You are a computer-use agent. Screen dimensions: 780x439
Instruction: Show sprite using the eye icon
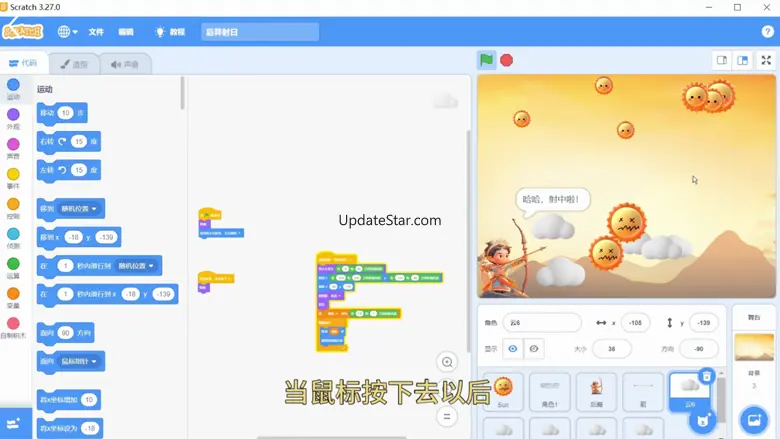tap(513, 349)
